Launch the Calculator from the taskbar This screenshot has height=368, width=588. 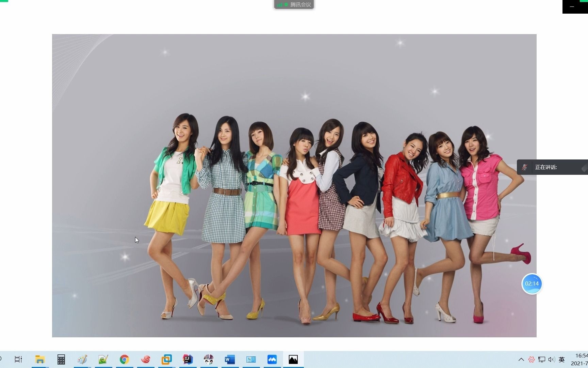[61, 359]
